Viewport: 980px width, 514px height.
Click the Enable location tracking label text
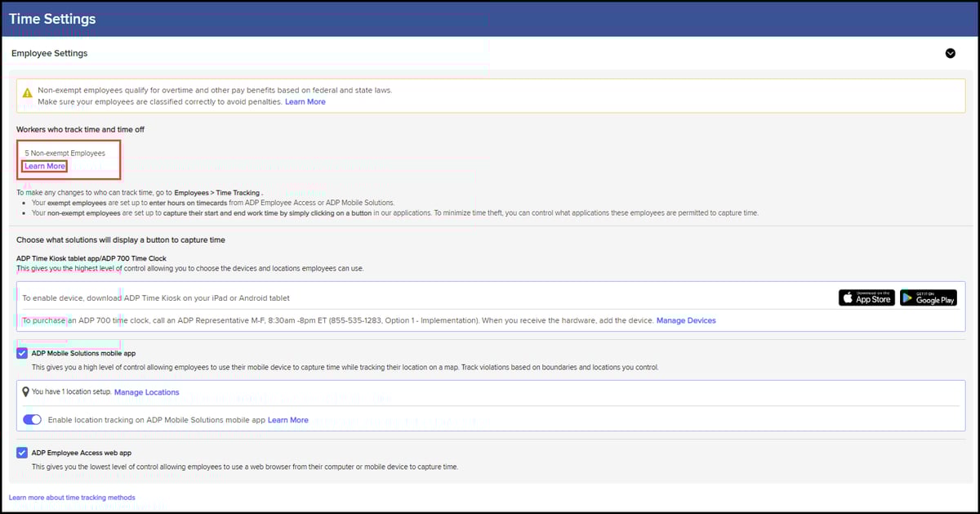click(x=156, y=420)
